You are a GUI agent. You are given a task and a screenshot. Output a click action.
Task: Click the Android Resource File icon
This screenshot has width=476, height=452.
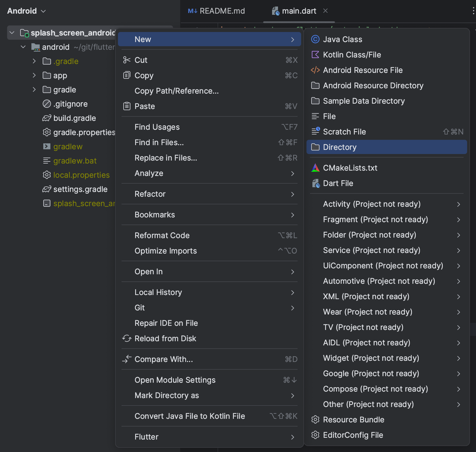click(315, 70)
